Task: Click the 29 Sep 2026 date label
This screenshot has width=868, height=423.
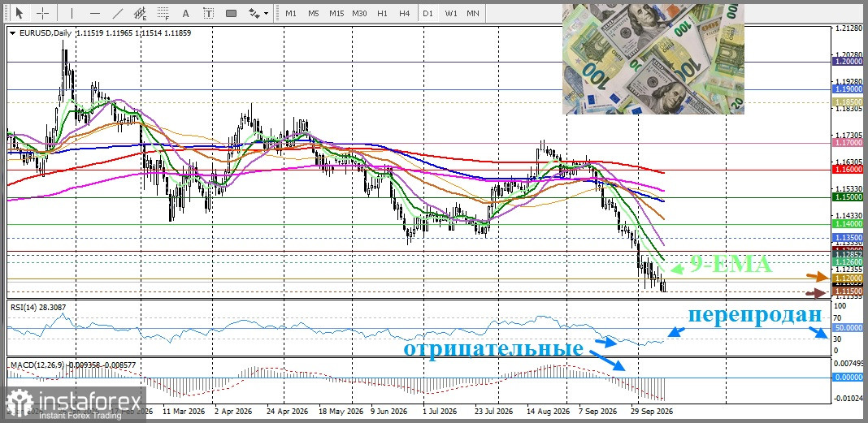Action: pyautogui.click(x=653, y=412)
